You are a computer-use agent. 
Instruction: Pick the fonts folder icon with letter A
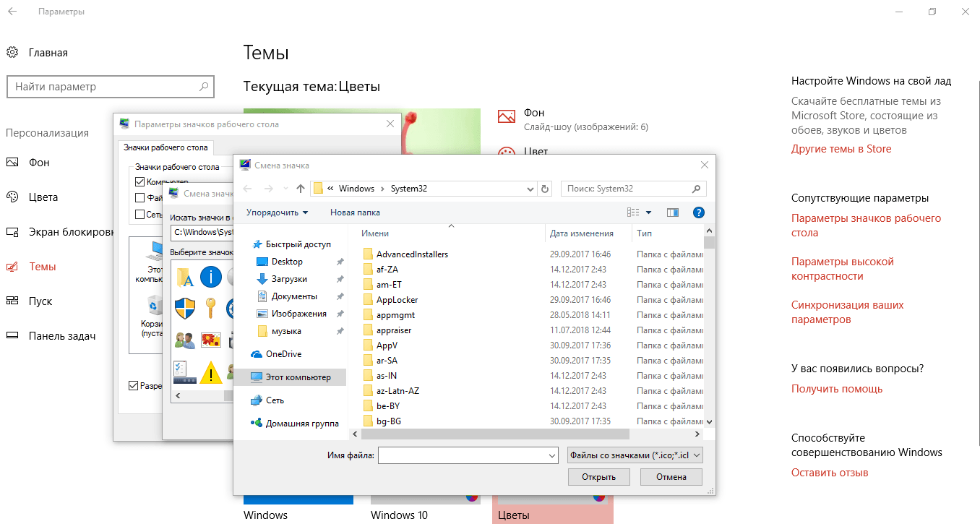tap(185, 276)
